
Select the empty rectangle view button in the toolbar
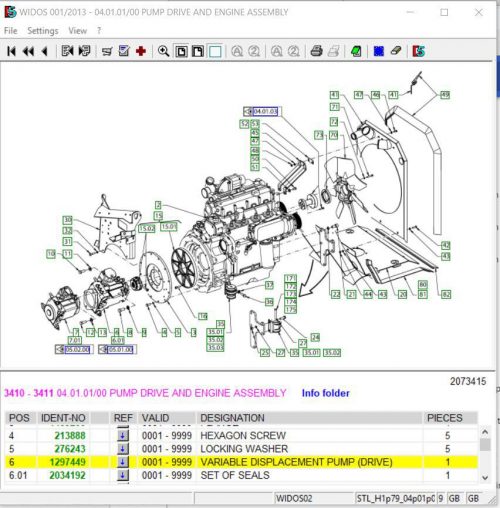[215, 52]
